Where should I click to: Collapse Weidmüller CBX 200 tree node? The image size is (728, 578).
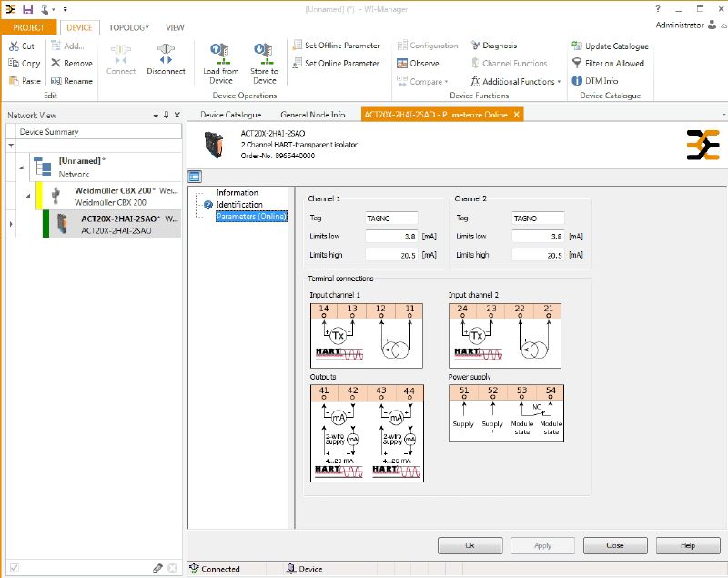click(28, 195)
